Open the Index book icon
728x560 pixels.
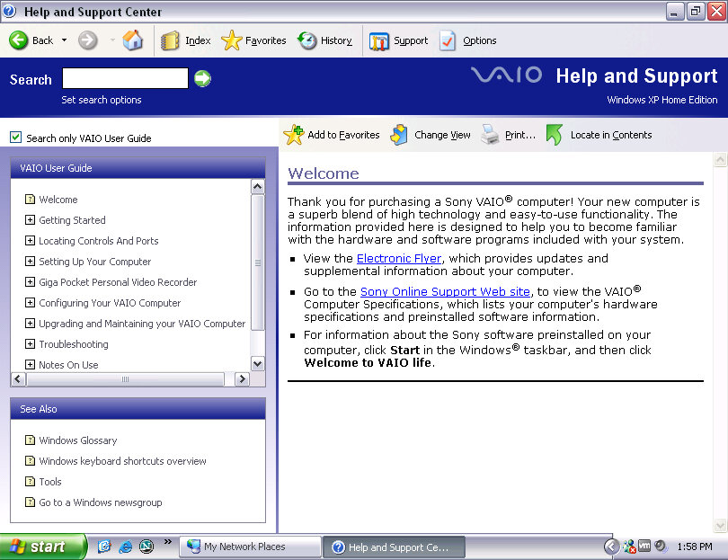pos(170,40)
